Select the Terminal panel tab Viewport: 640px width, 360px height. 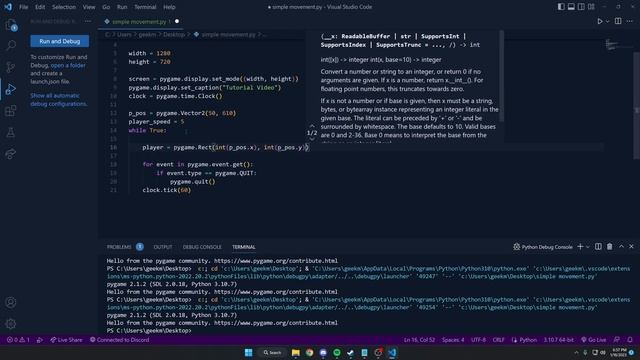click(x=244, y=247)
